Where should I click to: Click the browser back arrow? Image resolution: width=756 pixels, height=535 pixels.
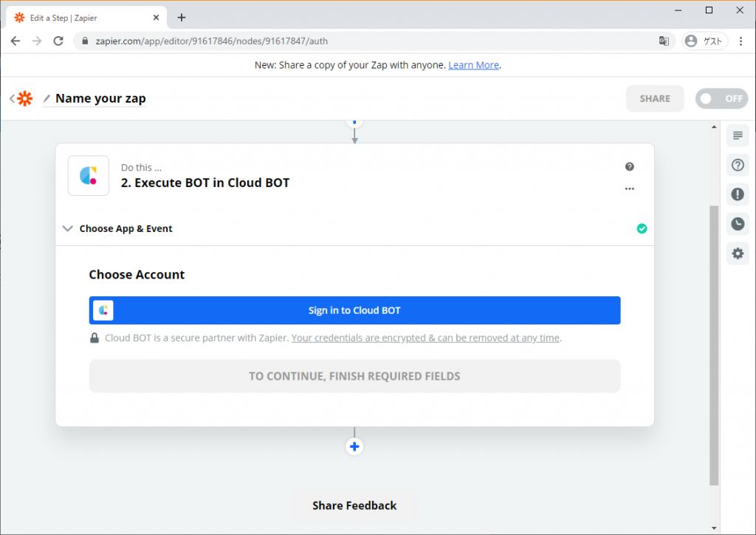click(x=16, y=41)
